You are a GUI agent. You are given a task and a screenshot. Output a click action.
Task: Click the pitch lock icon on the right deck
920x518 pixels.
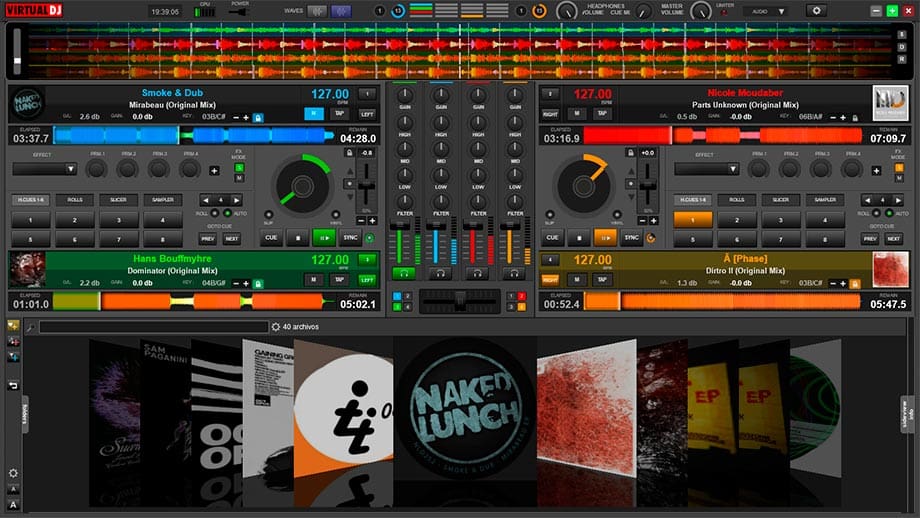(630, 153)
